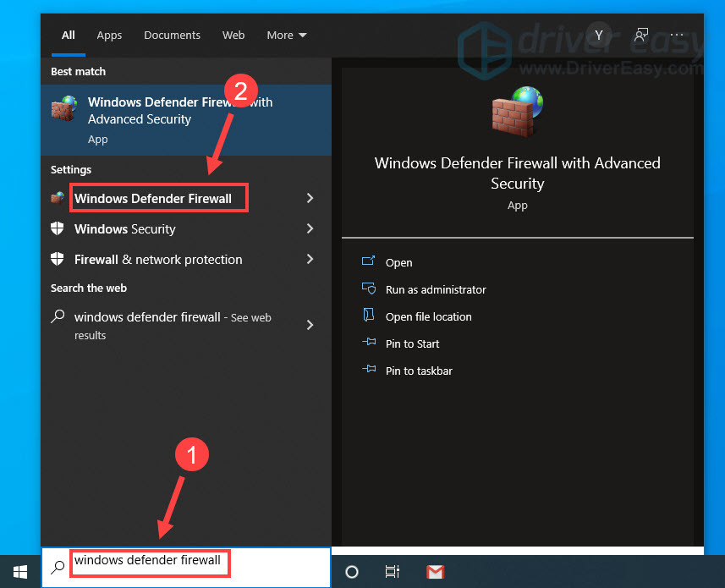Select Pin to taskbar

419,371
